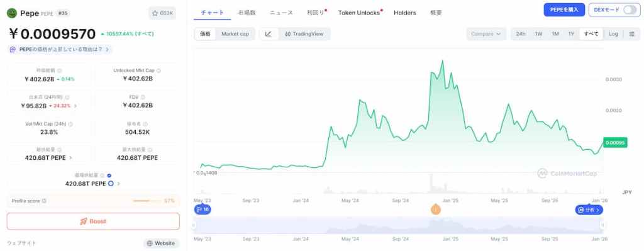Screen dimensions: 644x251
Task: Click the orange event marker on timeline
Action: 435,209
